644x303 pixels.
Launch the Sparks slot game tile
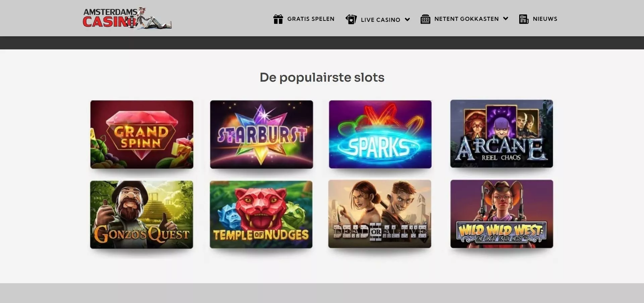click(x=380, y=134)
